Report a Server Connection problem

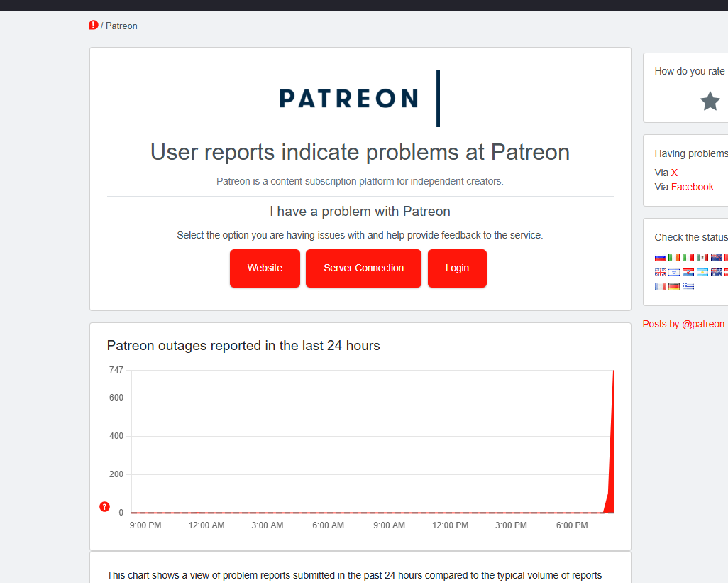tap(363, 268)
